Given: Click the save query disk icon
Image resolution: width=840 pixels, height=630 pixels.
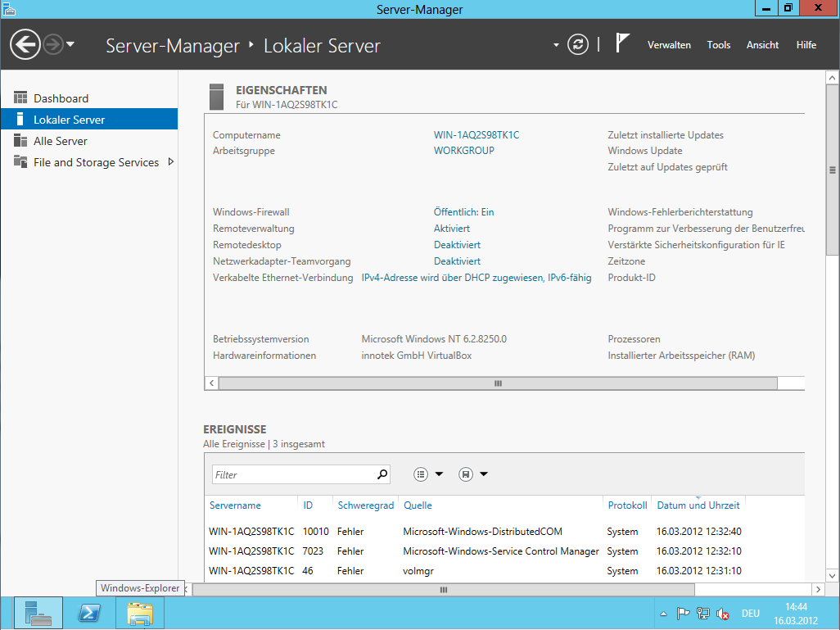Looking at the screenshot, I should (x=466, y=474).
